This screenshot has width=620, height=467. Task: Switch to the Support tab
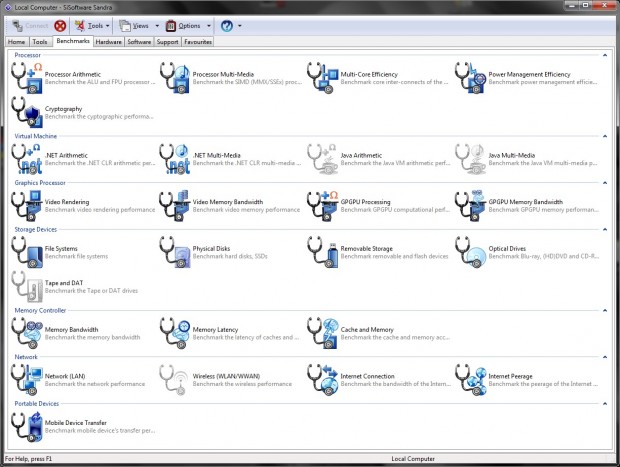tap(168, 42)
